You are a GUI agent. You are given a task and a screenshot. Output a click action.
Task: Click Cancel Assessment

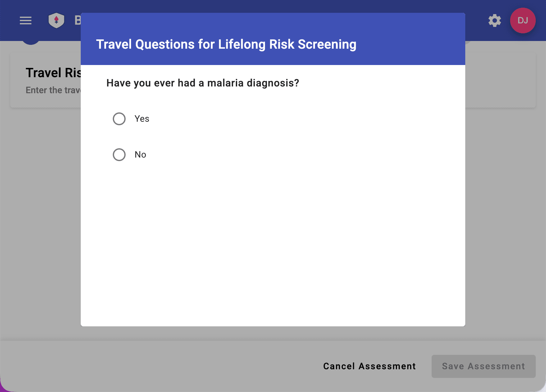369,366
